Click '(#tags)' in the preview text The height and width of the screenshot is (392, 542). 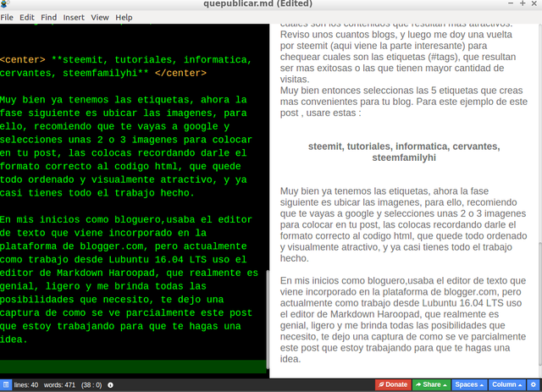(x=442, y=57)
